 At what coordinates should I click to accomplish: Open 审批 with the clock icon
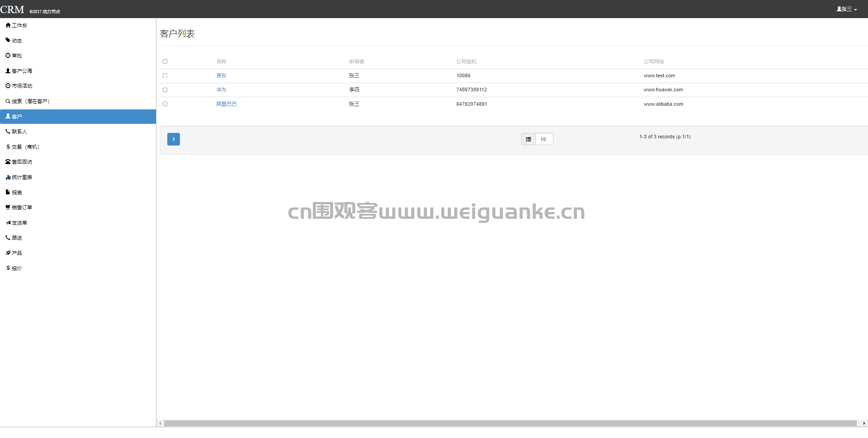(x=14, y=56)
